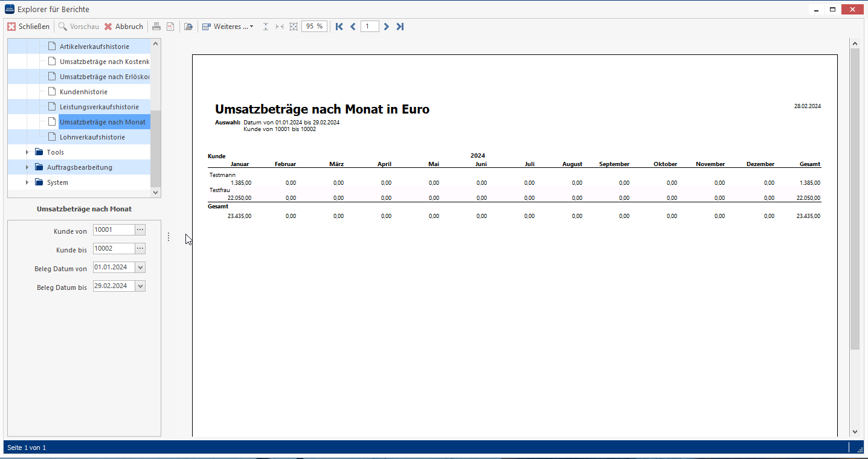Click the print icon in toolbar

(156, 27)
